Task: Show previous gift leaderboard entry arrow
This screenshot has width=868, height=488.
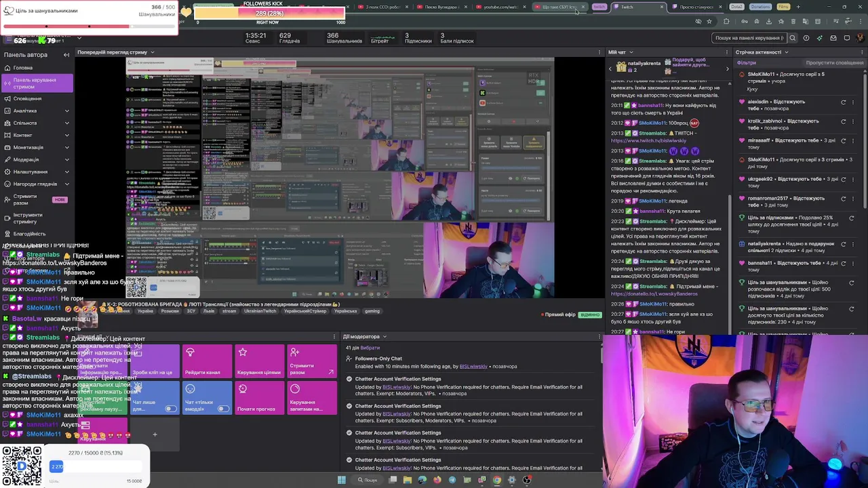Action: tap(610, 68)
